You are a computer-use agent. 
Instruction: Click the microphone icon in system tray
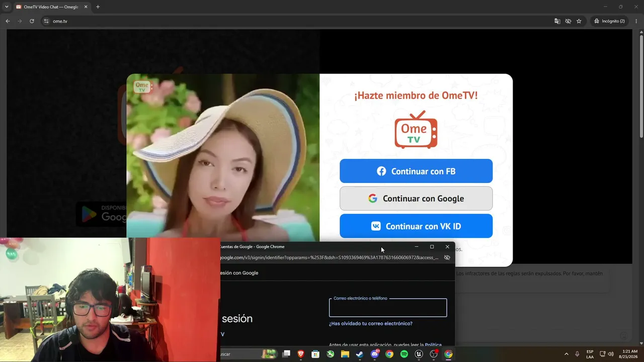tap(577, 354)
